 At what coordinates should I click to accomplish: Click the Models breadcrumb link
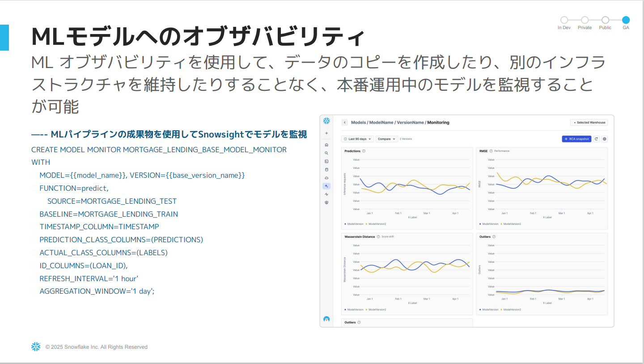359,122
